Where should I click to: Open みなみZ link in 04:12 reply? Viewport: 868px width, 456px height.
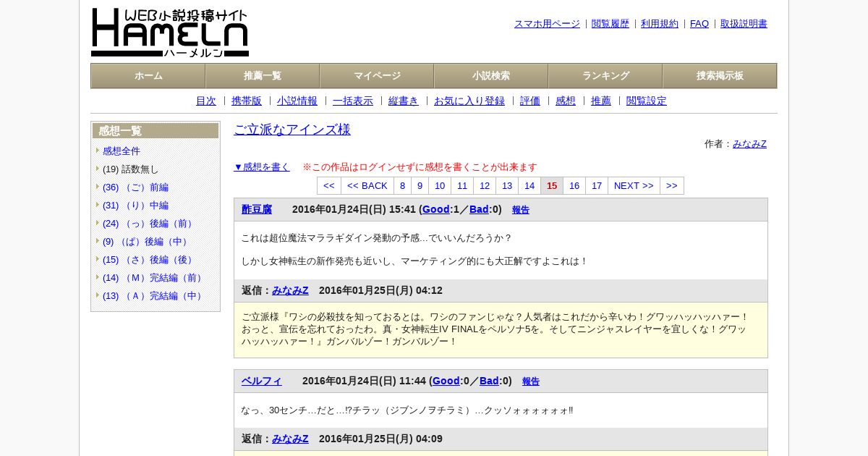[x=290, y=291]
